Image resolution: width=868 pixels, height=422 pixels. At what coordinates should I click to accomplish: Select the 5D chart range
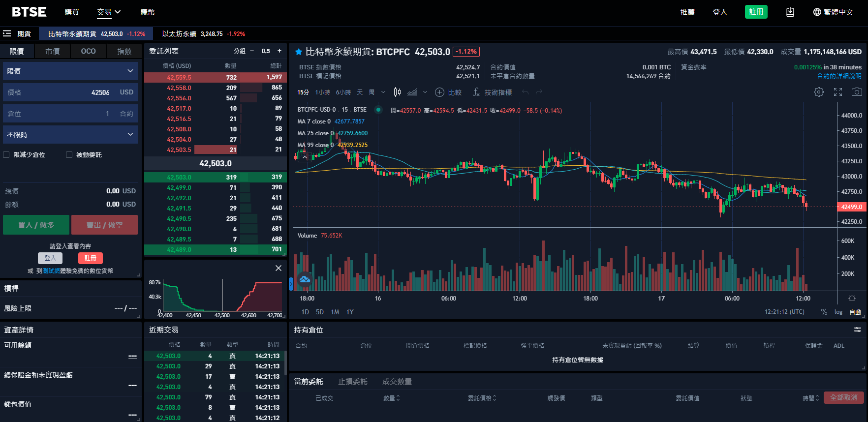coord(320,312)
